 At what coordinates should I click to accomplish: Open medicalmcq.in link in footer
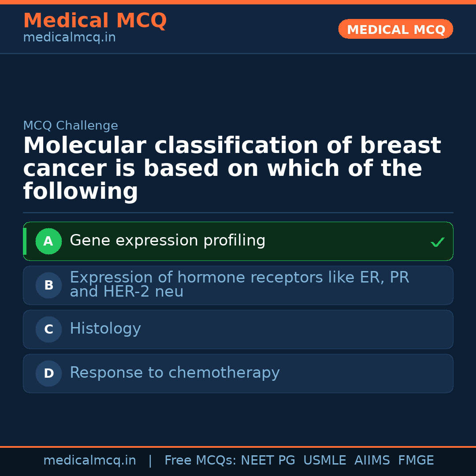coord(89,461)
